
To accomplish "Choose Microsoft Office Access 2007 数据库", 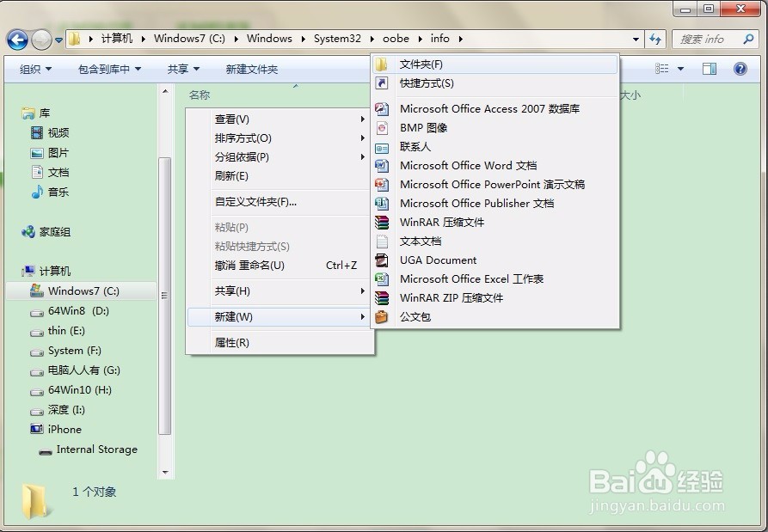I will pyautogui.click(x=495, y=108).
